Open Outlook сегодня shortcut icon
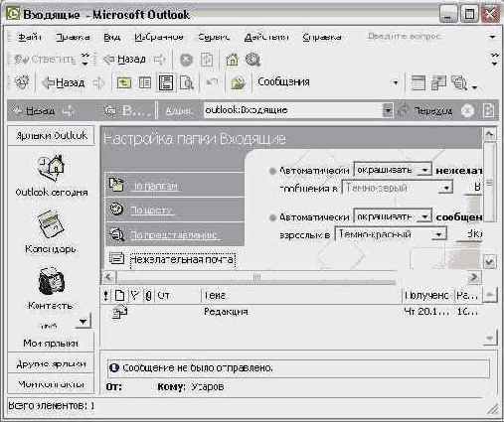Viewport: 504px width, 422px height. [51, 168]
